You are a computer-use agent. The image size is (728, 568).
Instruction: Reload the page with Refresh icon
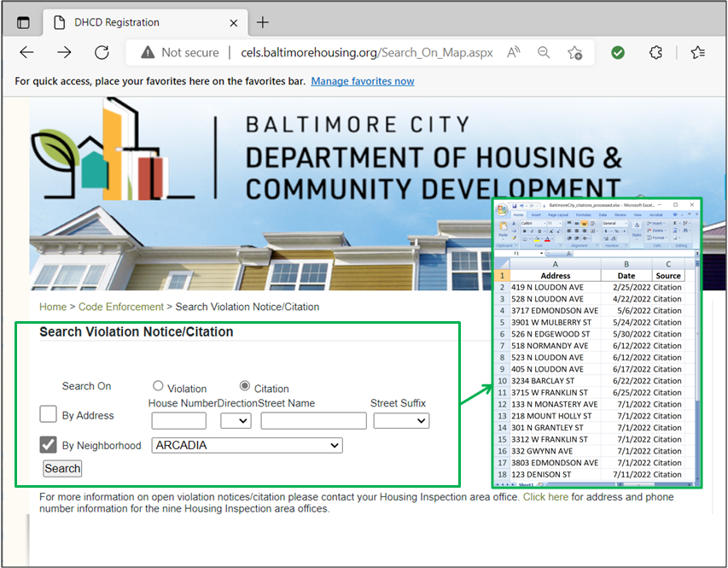[x=102, y=53]
